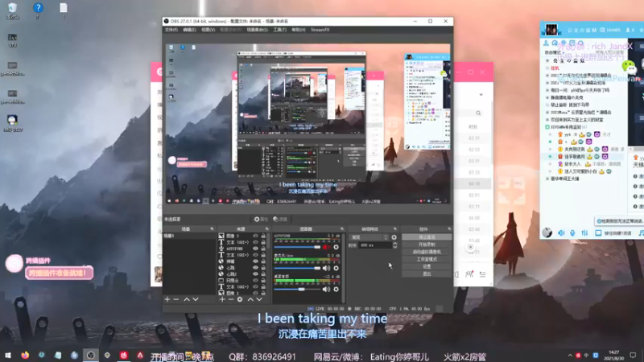The width and height of the screenshot is (644, 362).
Task: Move the scene down in the scenes list
Action: pos(196,299)
